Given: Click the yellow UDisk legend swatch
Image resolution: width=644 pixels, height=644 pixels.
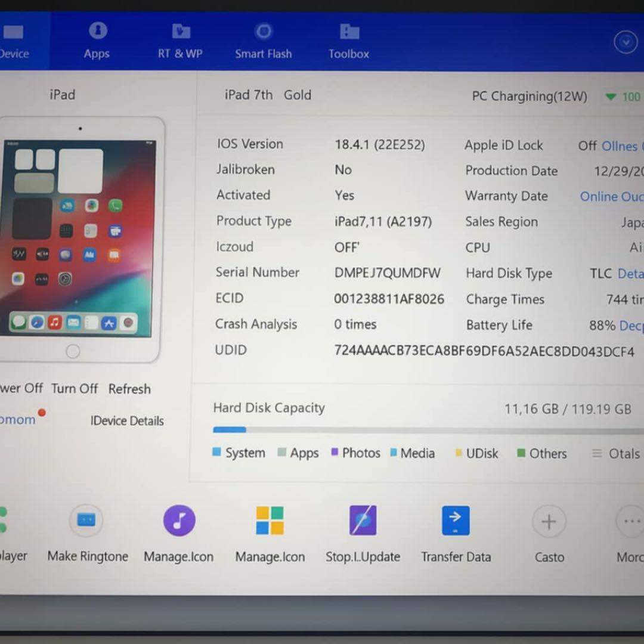Looking at the screenshot, I should tap(459, 453).
